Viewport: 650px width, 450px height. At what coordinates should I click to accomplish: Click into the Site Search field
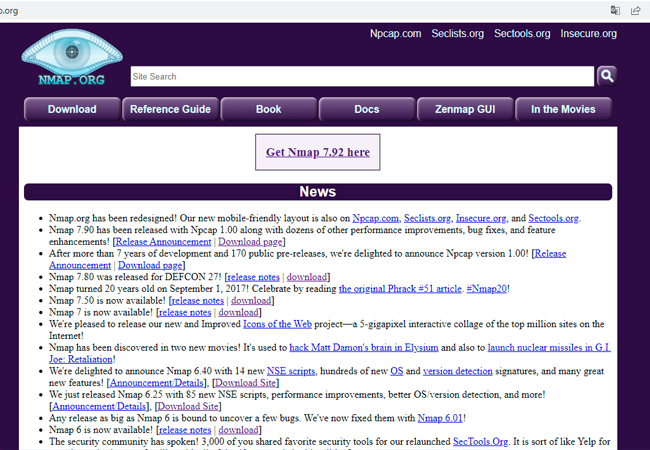pos(362,76)
